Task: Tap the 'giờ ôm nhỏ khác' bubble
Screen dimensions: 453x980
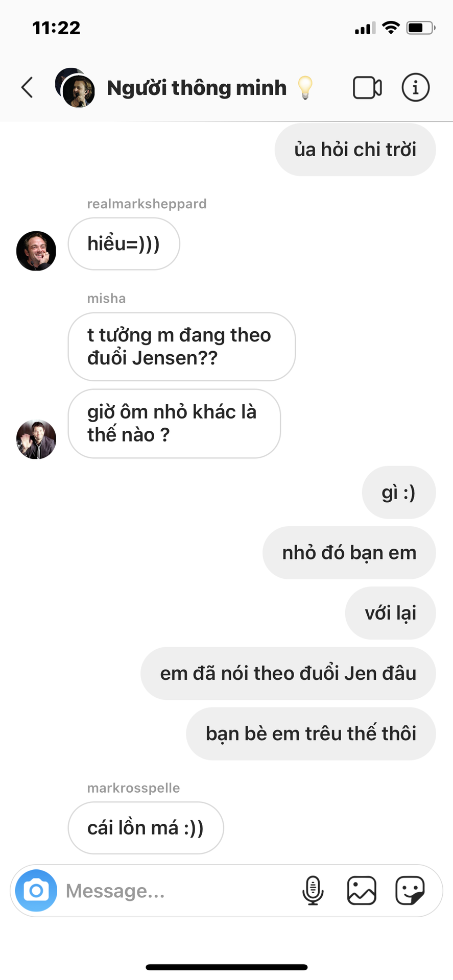Action: tap(174, 424)
